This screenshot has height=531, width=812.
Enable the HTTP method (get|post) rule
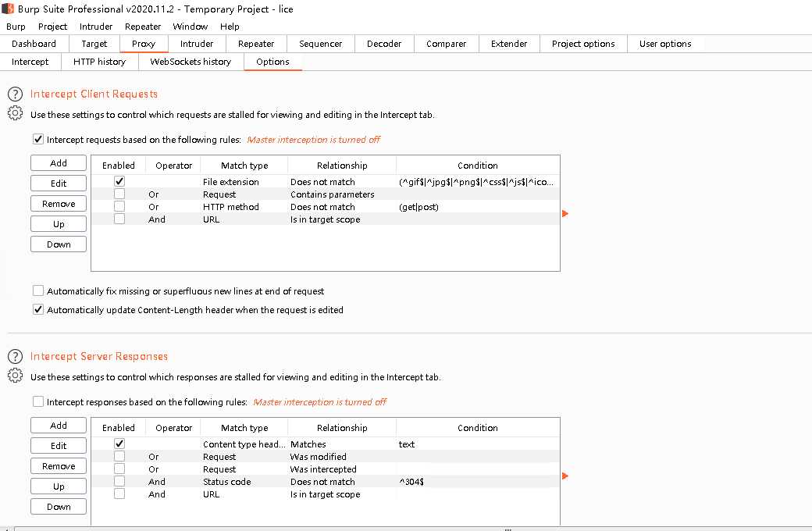(119, 206)
